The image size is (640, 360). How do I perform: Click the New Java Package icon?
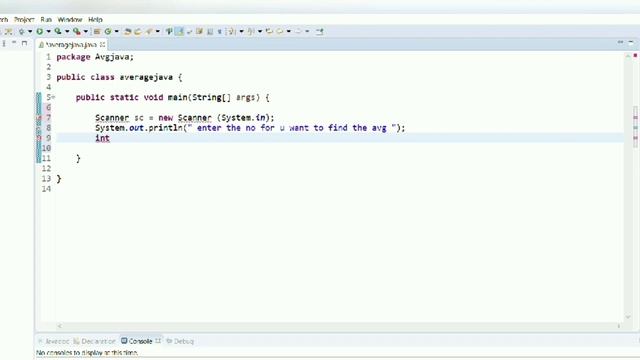point(97,31)
